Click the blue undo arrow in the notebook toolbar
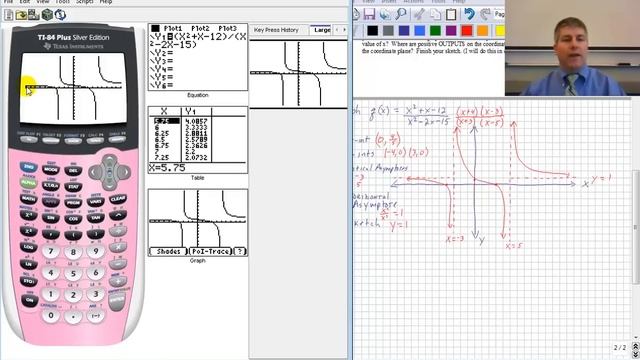Viewport: 640px width, 360px height. (469, 14)
